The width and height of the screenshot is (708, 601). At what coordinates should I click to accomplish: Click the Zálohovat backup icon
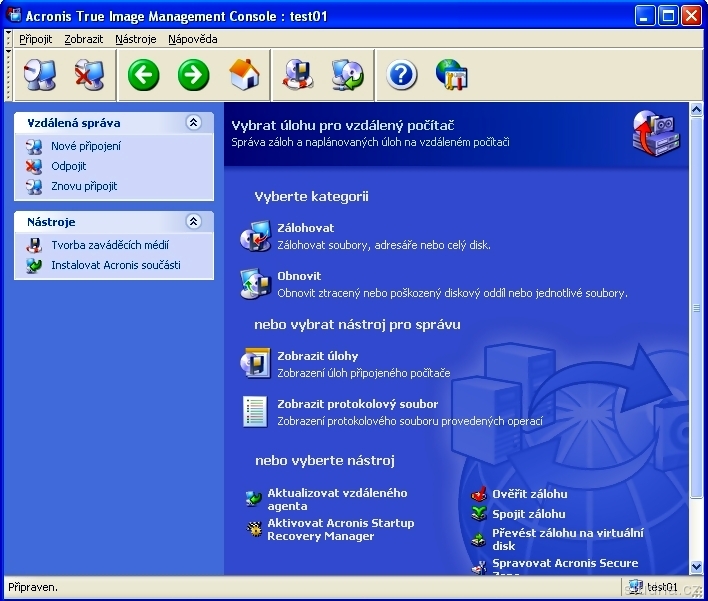click(255, 236)
